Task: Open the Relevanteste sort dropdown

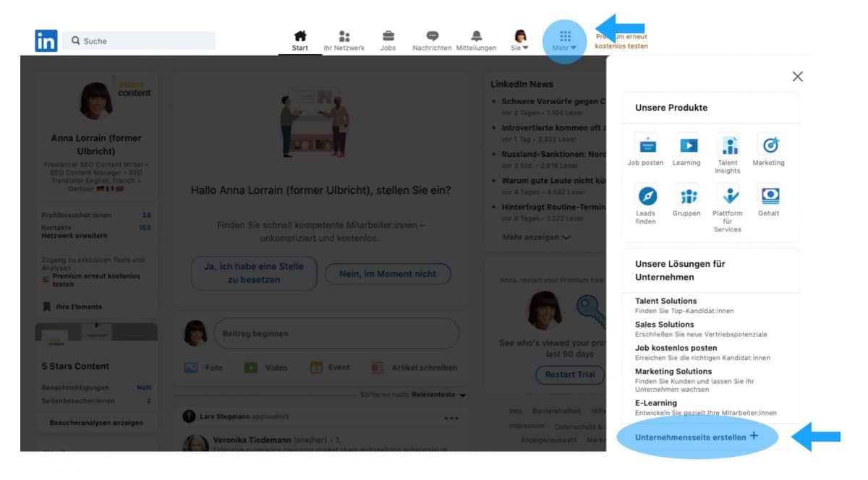Action: 439,395
